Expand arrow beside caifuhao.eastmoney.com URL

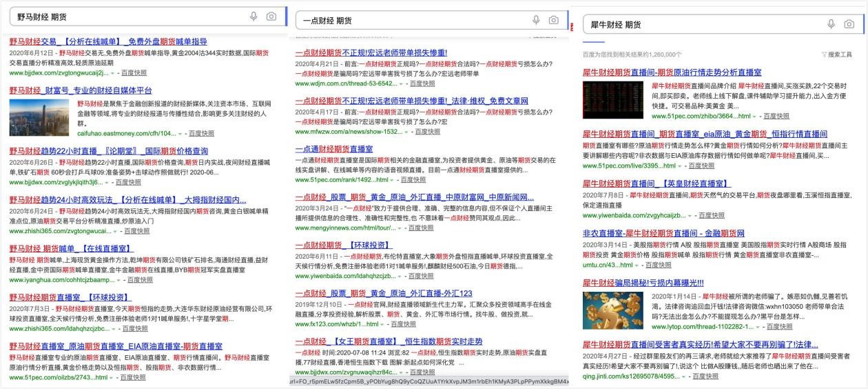coord(181,133)
